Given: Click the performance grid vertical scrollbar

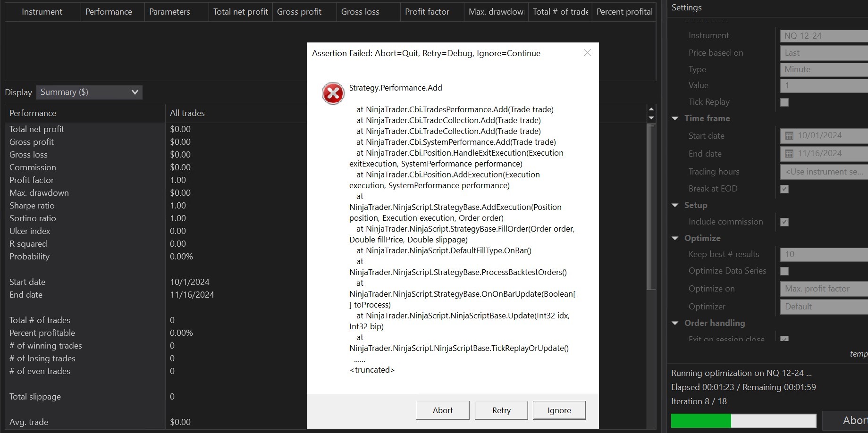Looking at the screenshot, I should [651, 207].
